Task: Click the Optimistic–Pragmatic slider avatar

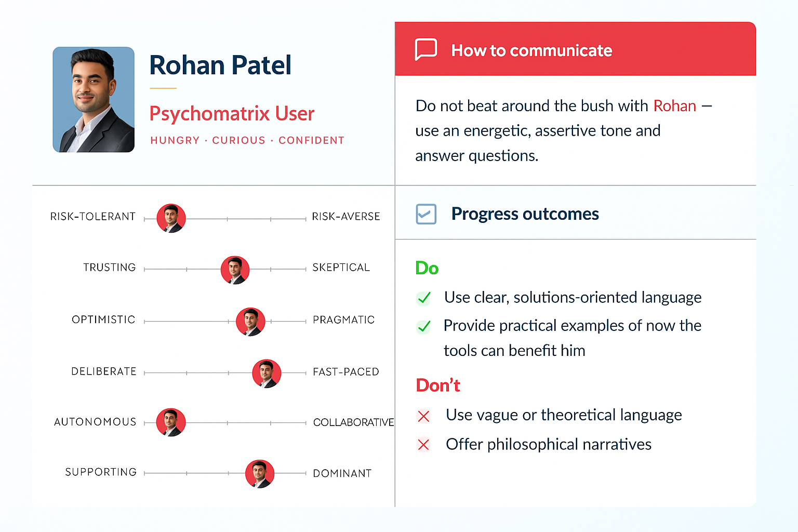Action: click(x=250, y=322)
